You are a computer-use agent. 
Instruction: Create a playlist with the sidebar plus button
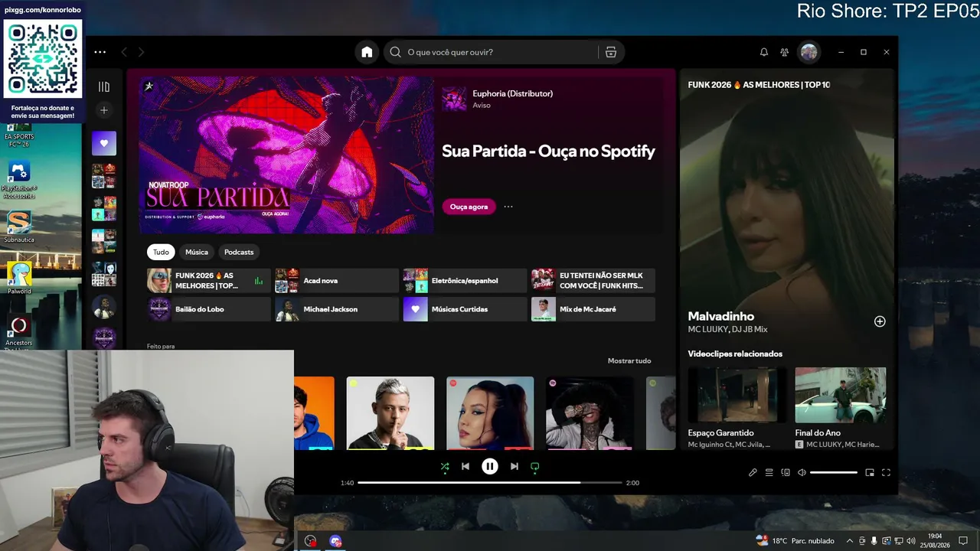[104, 110]
